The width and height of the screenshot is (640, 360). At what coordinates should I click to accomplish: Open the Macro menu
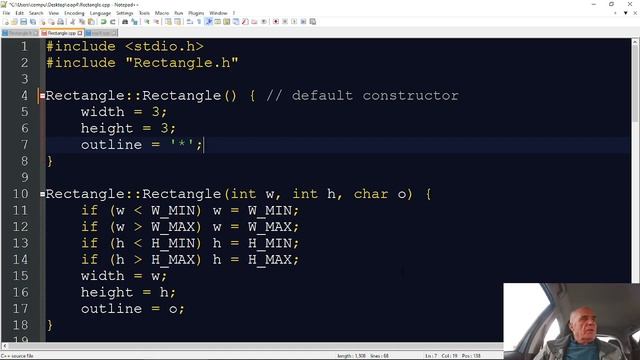[x=162, y=13]
